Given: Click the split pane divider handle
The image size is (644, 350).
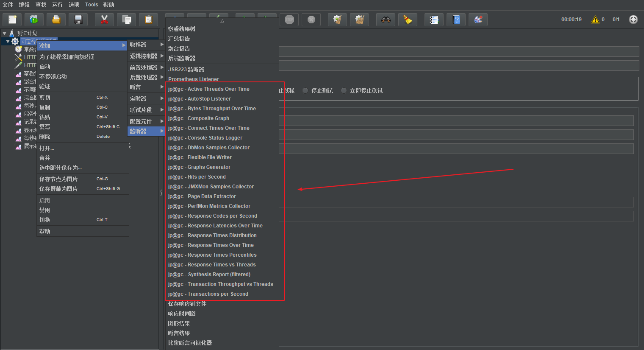Looking at the screenshot, I should (161, 193).
